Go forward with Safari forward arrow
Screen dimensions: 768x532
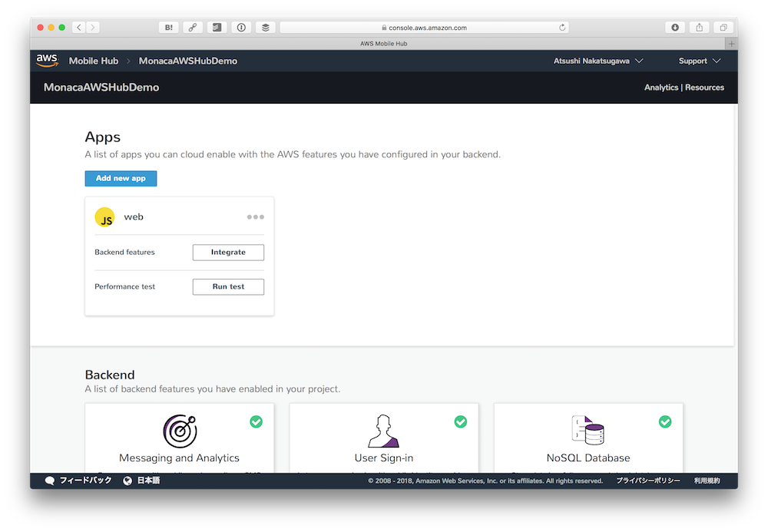tap(93, 28)
